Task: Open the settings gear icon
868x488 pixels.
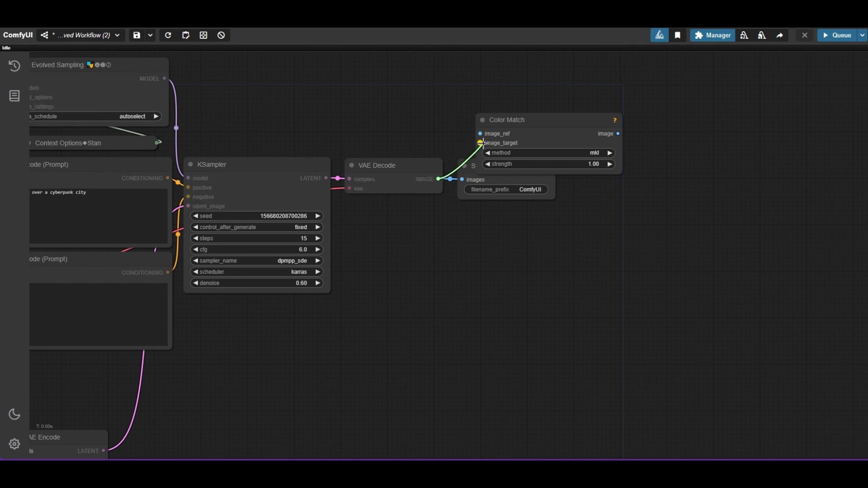Action: pos(14,444)
